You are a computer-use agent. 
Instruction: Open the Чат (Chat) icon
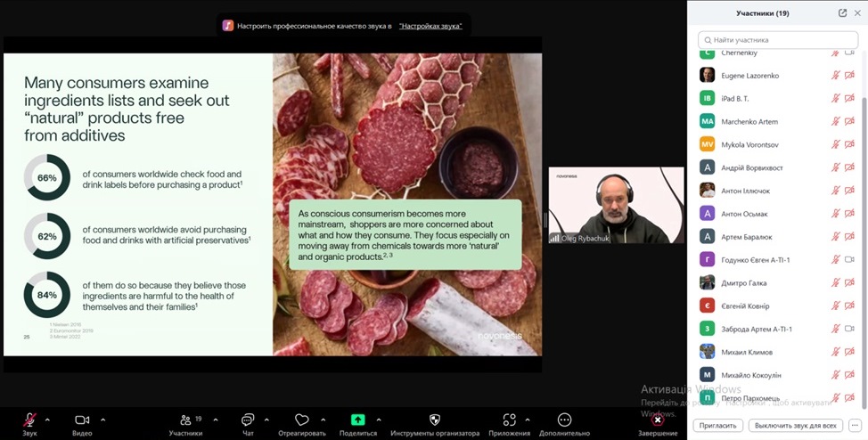[x=248, y=420]
